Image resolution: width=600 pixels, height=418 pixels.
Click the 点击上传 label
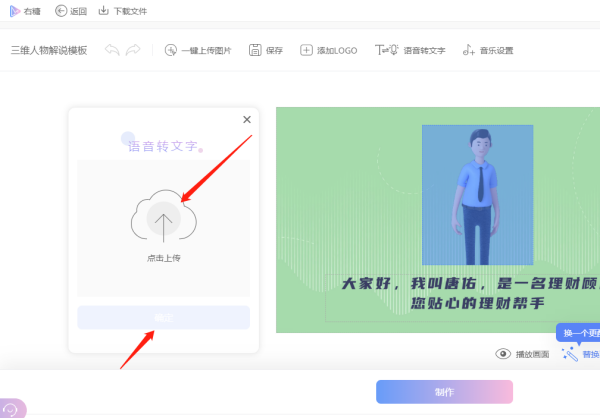164,258
